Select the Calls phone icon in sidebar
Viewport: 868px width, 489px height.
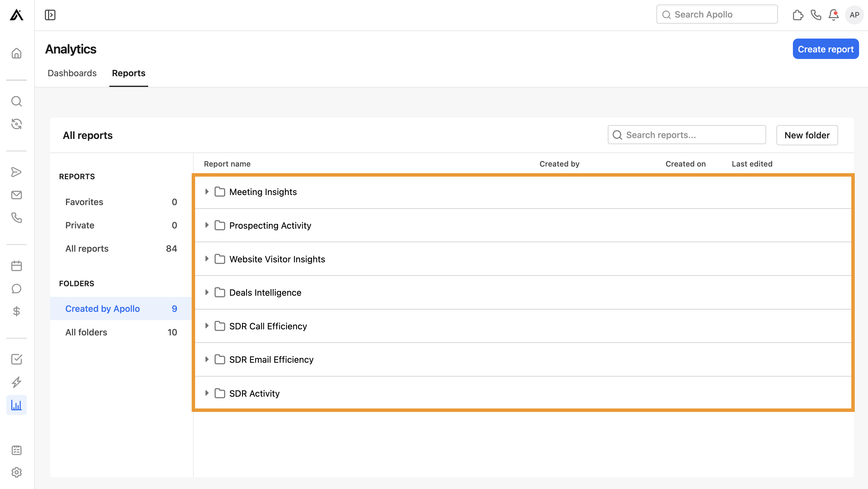click(16, 218)
